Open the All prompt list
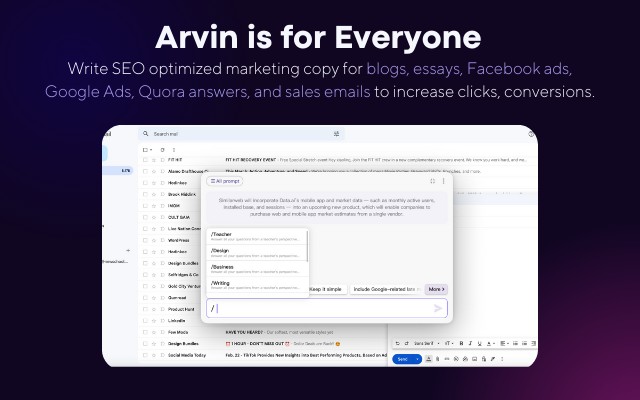 [224, 181]
